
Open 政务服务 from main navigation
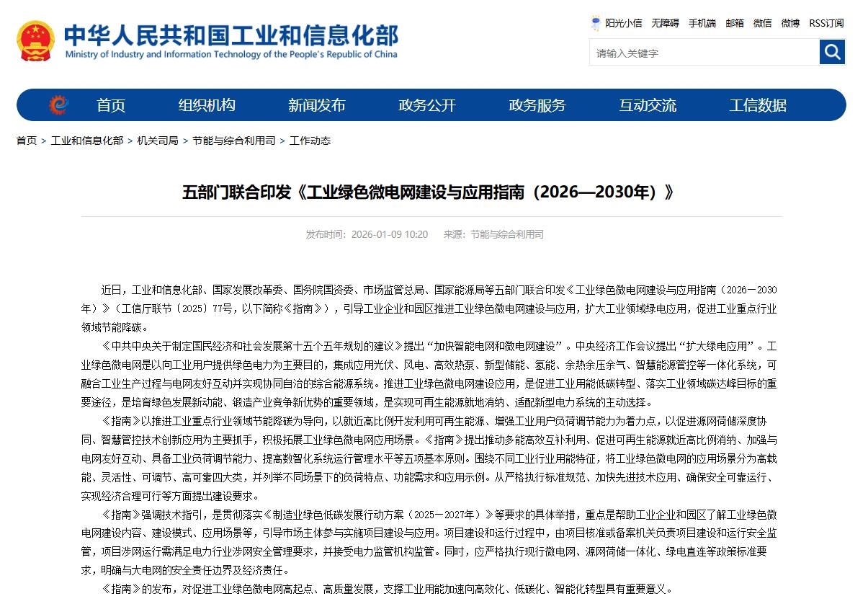(x=537, y=105)
